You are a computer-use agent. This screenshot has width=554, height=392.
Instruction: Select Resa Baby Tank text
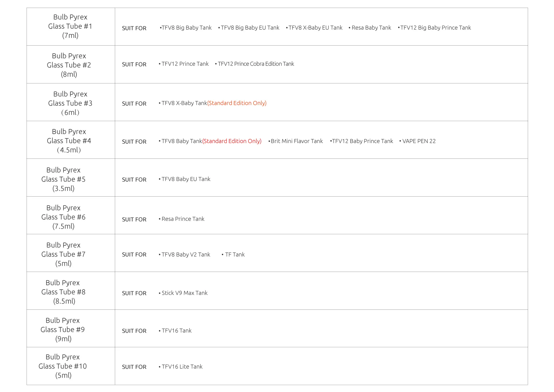pyautogui.click(x=371, y=28)
